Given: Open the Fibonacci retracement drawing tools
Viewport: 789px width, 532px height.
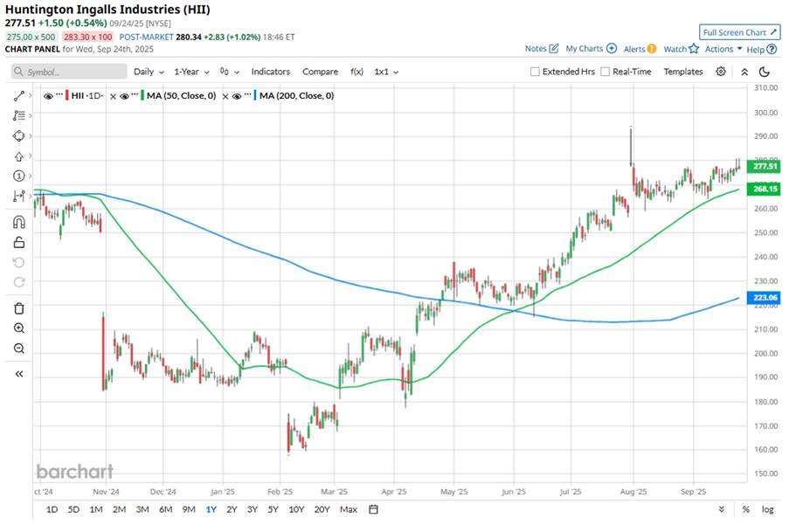Looking at the screenshot, I should tap(19, 116).
